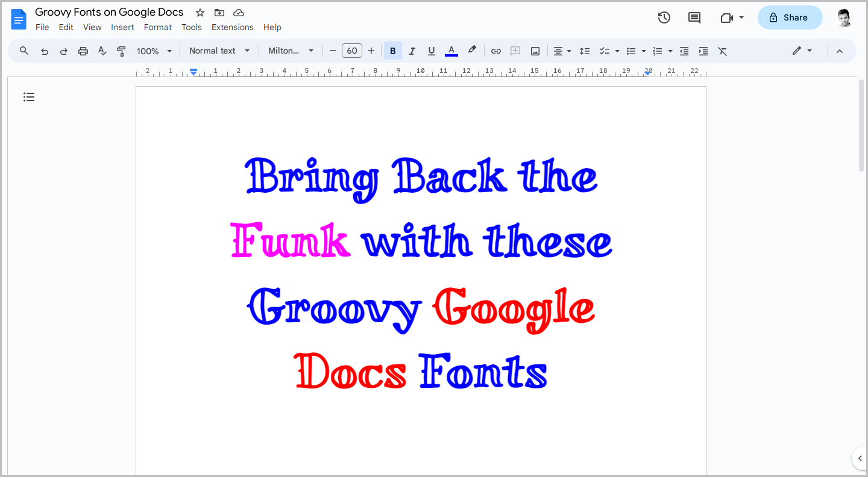Open the Format menu

pyautogui.click(x=157, y=27)
